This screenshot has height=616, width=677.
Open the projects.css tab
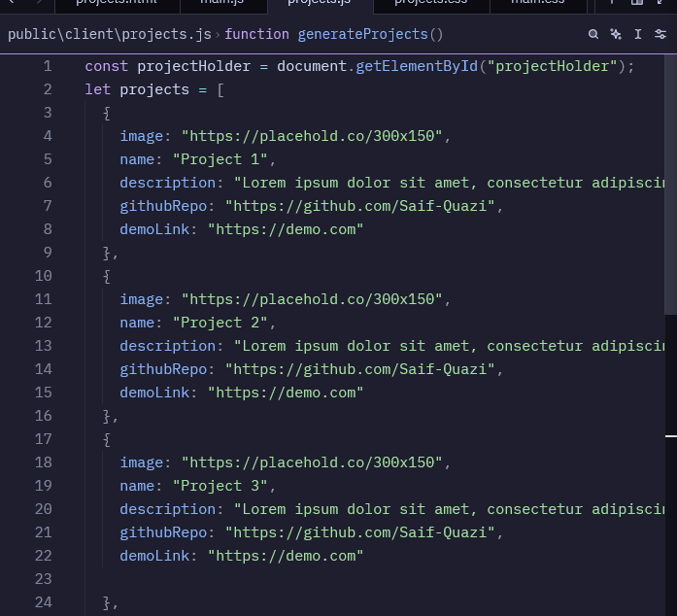pos(430,3)
